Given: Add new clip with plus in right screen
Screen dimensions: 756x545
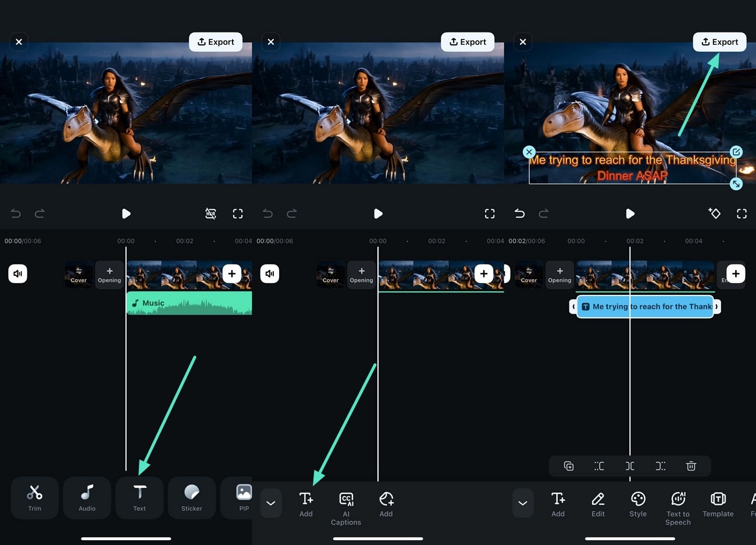Looking at the screenshot, I should (x=736, y=273).
